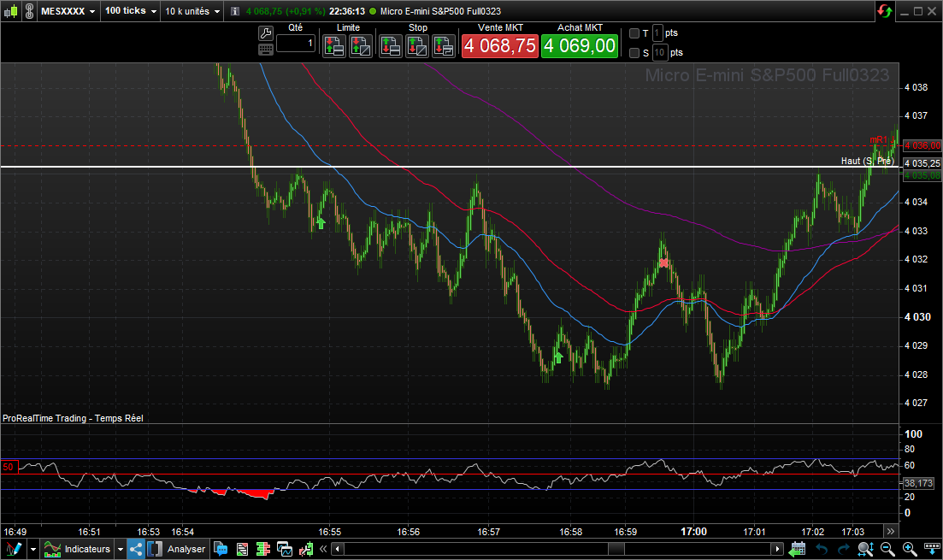This screenshot has height=560, width=943.
Task: Open the wrench settings icon beside Qté
Action: point(265,33)
